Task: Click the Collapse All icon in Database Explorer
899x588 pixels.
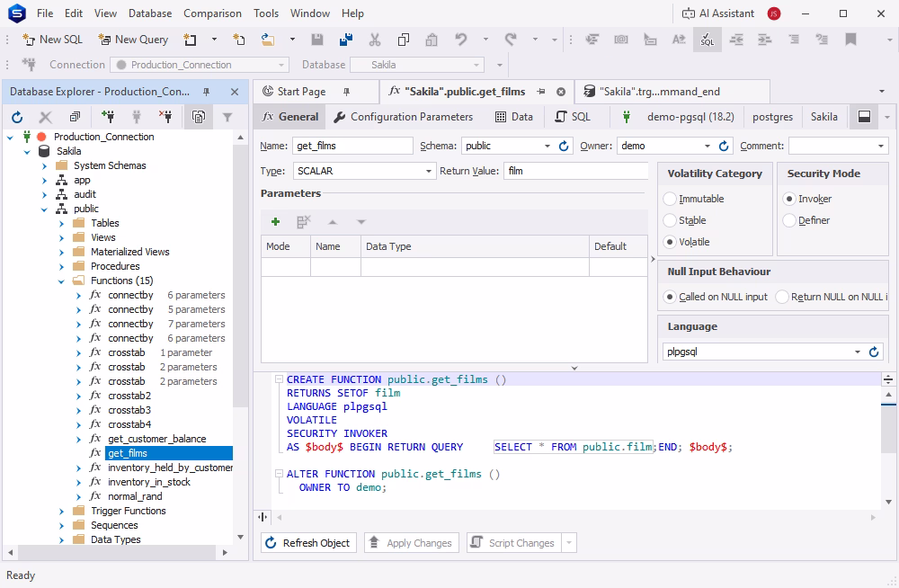Action: [75, 117]
